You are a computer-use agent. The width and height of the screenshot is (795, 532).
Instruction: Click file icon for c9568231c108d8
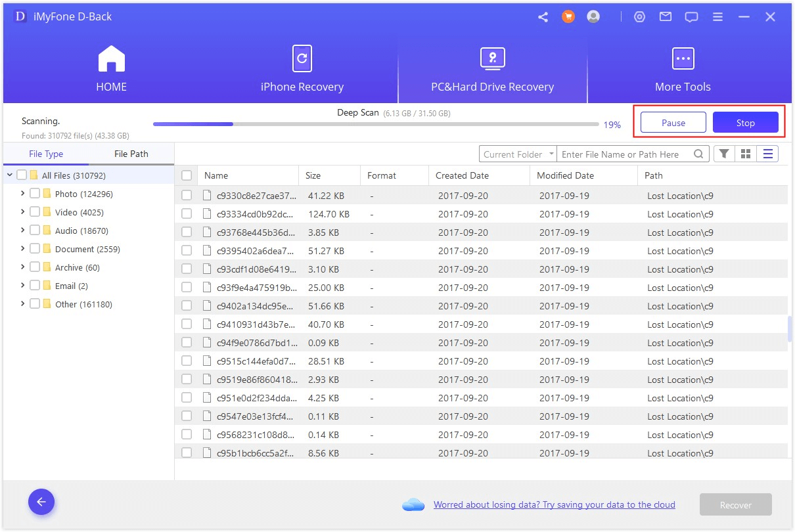coord(208,435)
